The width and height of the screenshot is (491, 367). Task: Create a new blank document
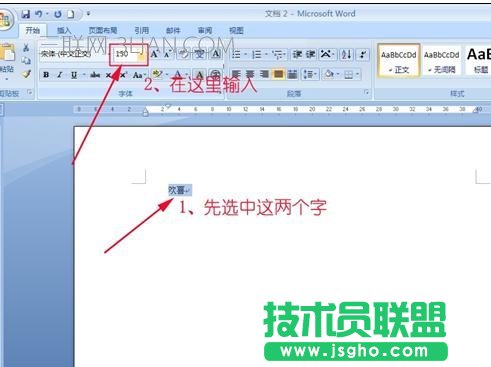[71, 14]
